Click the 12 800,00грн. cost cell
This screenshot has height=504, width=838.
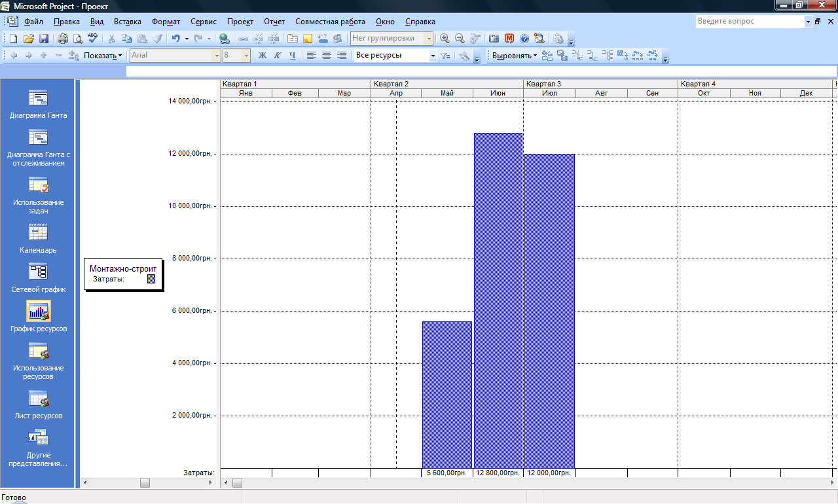(x=498, y=473)
